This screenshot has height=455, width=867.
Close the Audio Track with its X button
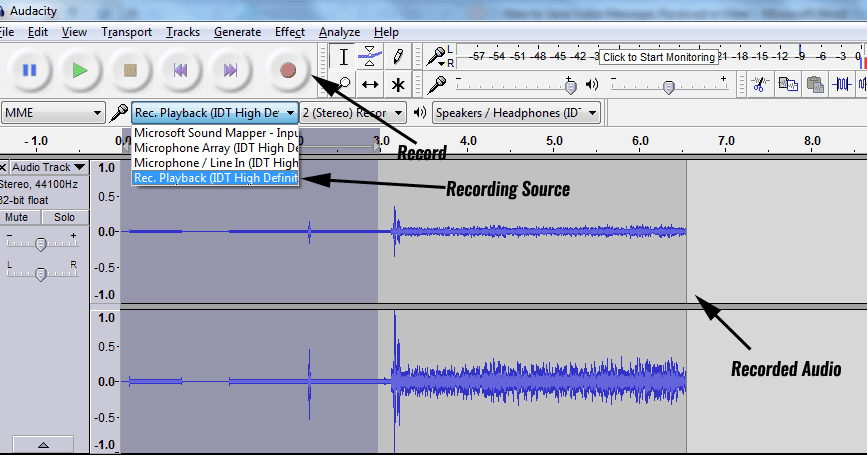pos(3,167)
